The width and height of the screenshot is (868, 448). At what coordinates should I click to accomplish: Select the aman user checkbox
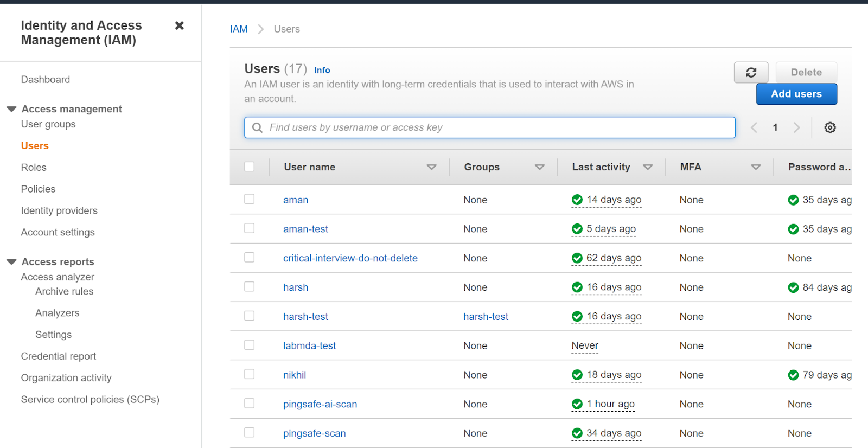(x=250, y=199)
